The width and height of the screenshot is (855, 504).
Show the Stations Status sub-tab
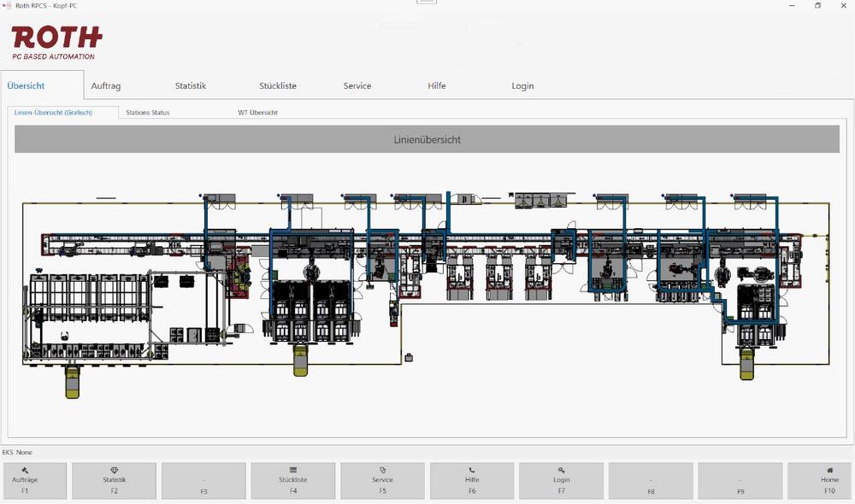(x=147, y=113)
